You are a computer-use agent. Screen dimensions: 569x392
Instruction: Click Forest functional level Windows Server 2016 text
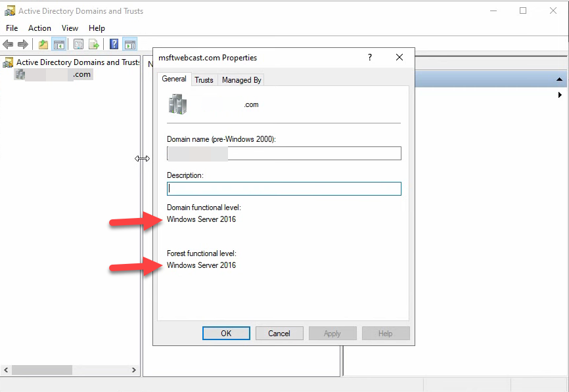point(202,265)
